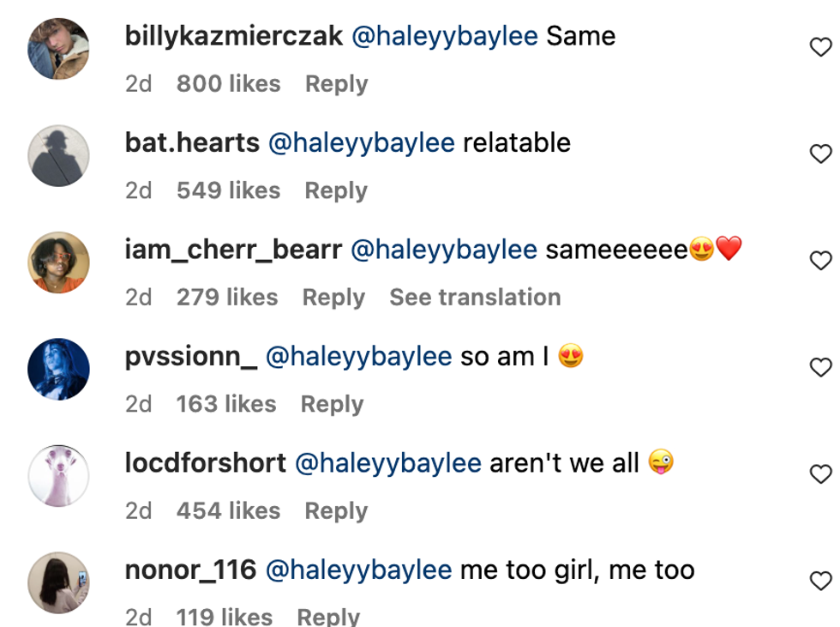The image size is (840, 627).
Task: Open billykazmierczak's profile picture
Action: tap(59, 49)
